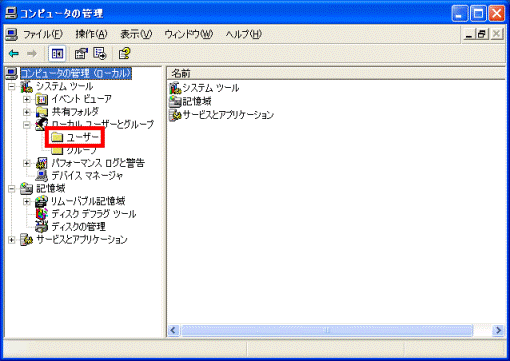510x361 pixels.
Task: Click the horizontal scrollbar thumb
Action: [x=327, y=330]
